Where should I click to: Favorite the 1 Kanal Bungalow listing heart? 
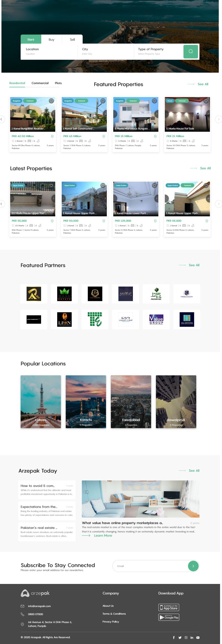(x=51, y=101)
